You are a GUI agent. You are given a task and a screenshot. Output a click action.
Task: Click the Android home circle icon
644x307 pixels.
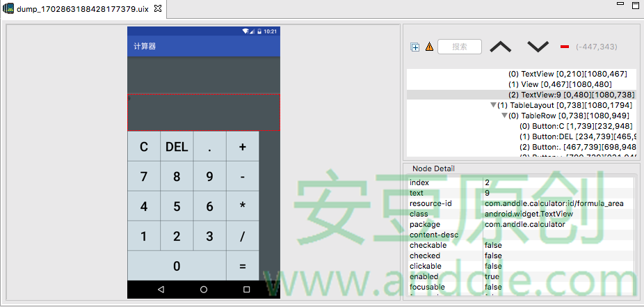click(x=204, y=290)
